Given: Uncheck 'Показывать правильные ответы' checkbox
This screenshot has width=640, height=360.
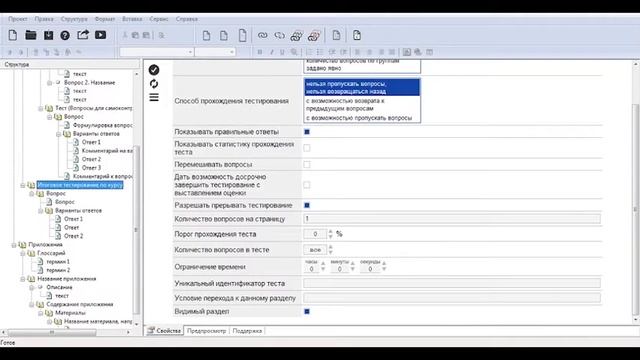Looking at the screenshot, I should 307,132.
